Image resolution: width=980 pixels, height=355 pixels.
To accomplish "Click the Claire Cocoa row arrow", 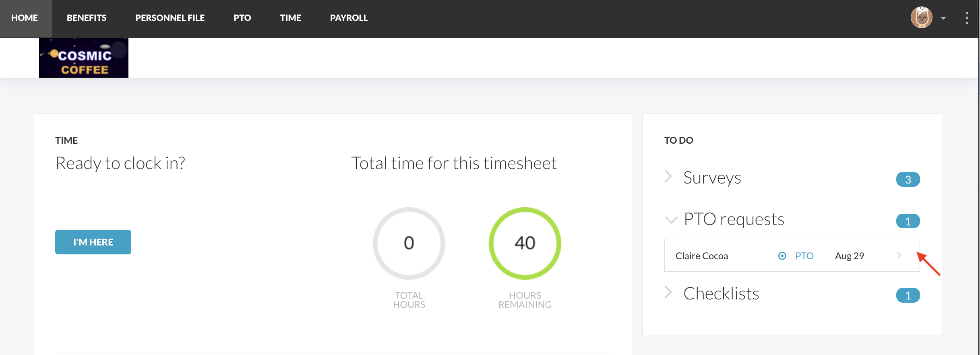I will (x=899, y=255).
